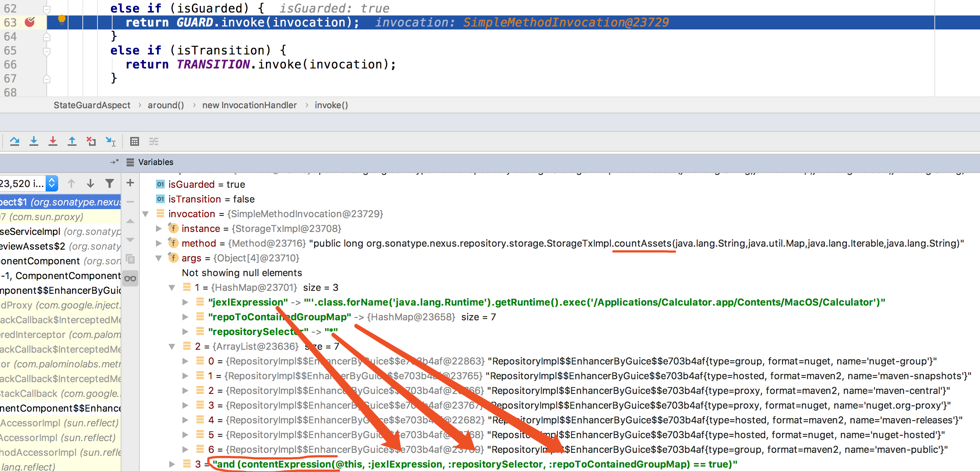Select the com.sun.proxy stack frame
Image resolution: width=980 pixels, height=472 pixels.
click(x=60, y=216)
